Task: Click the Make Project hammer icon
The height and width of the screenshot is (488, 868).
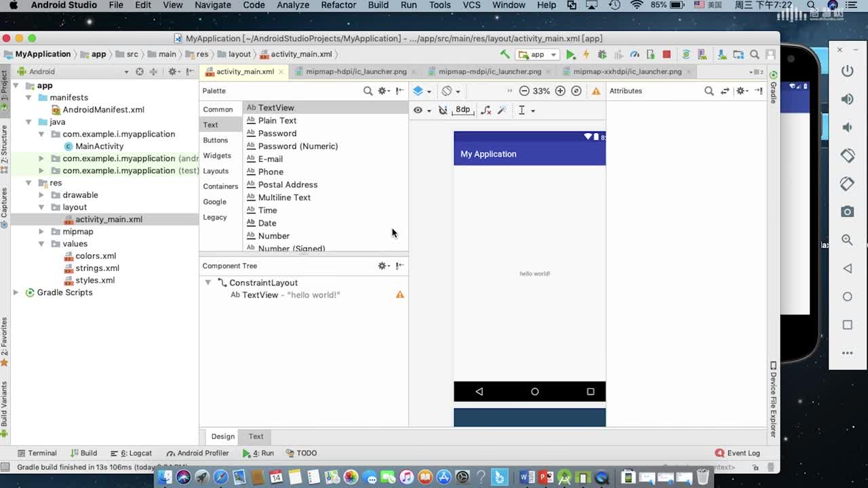Action: (x=505, y=54)
